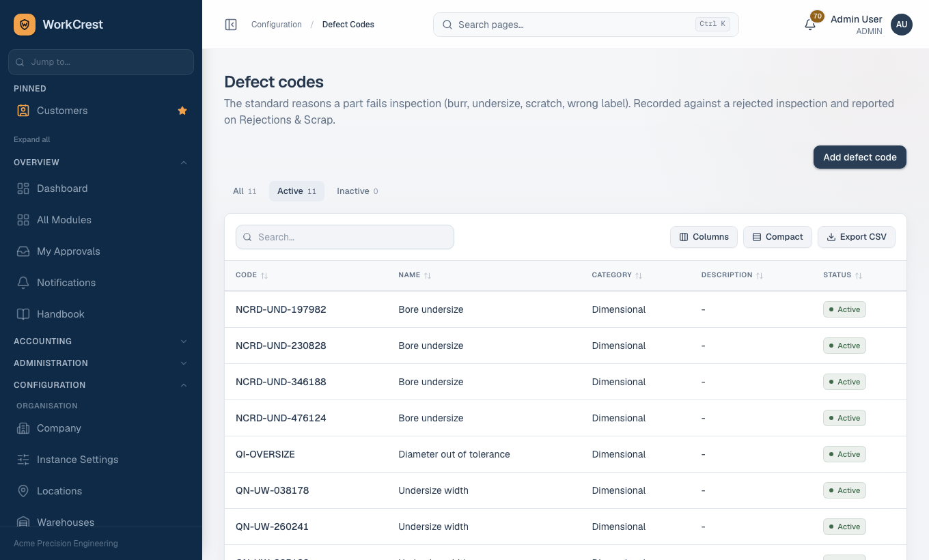Image resolution: width=929 pixels, height=560 pixels.
Task: Sort by Category column arrows
Action: pos(639,275)
